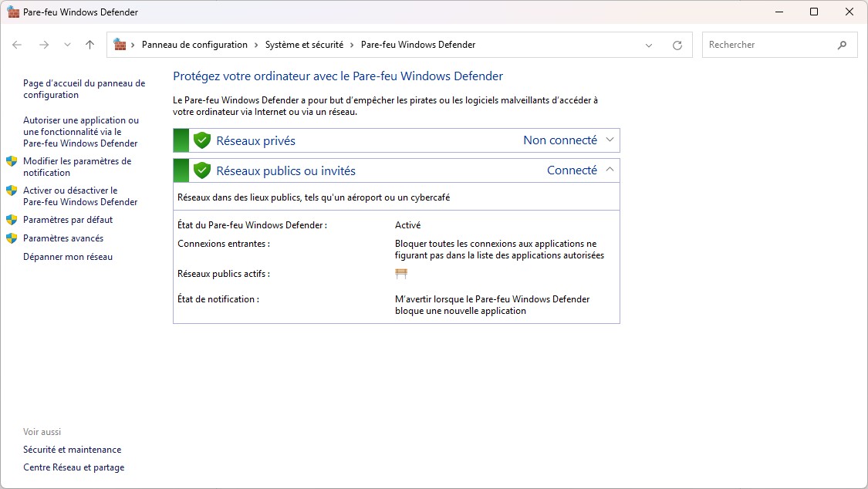Expand the Réseaux privés section
868x489 pixels.
click(610, 140)
